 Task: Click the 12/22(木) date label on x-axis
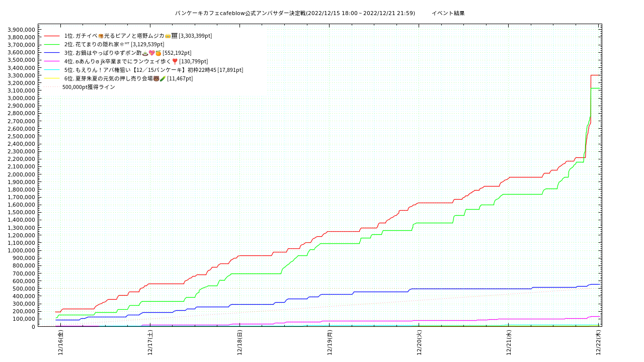[598, 343]
